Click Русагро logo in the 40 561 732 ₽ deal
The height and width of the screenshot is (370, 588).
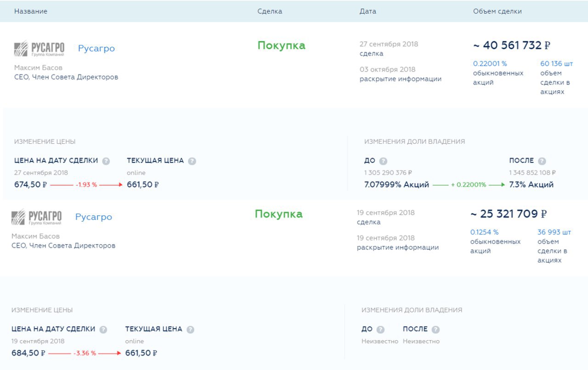pyautogui.click(x=39, y=49)
